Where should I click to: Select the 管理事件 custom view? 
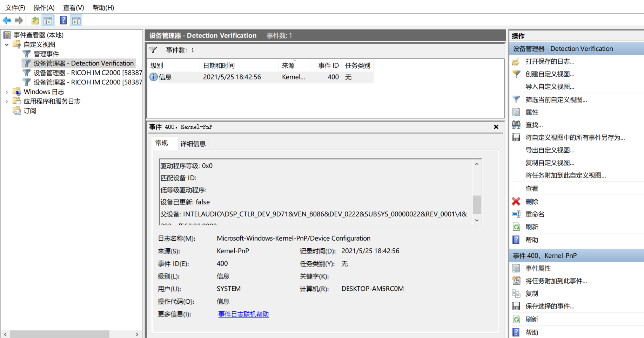[x=46, y=54]
